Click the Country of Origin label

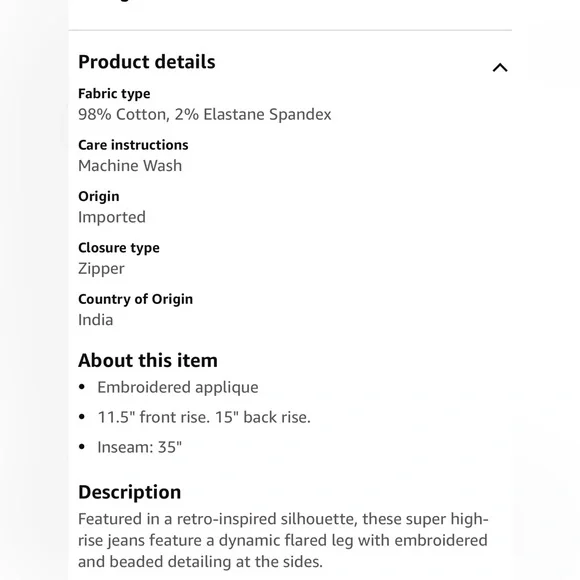[135, 299]
